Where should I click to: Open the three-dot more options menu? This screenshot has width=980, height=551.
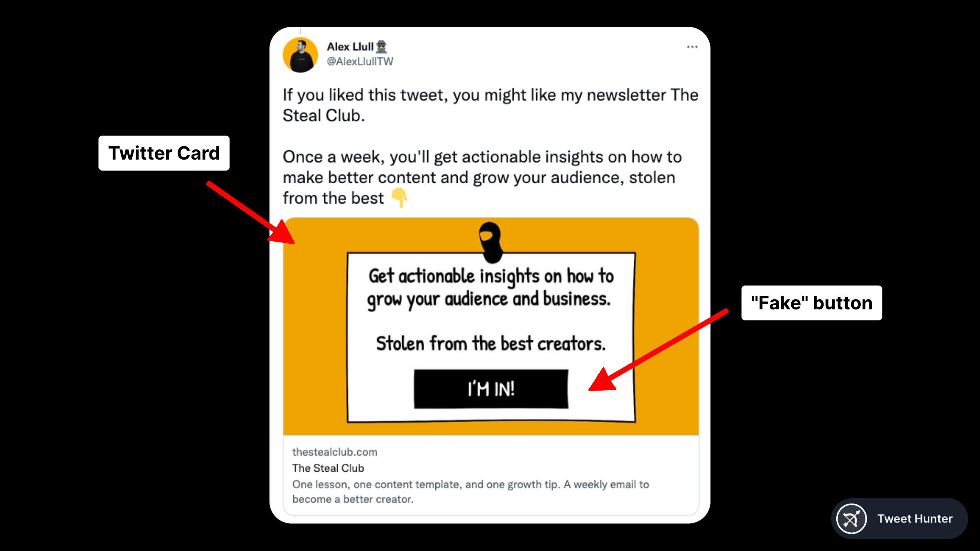pyautogui.click(x=692, y=47)
